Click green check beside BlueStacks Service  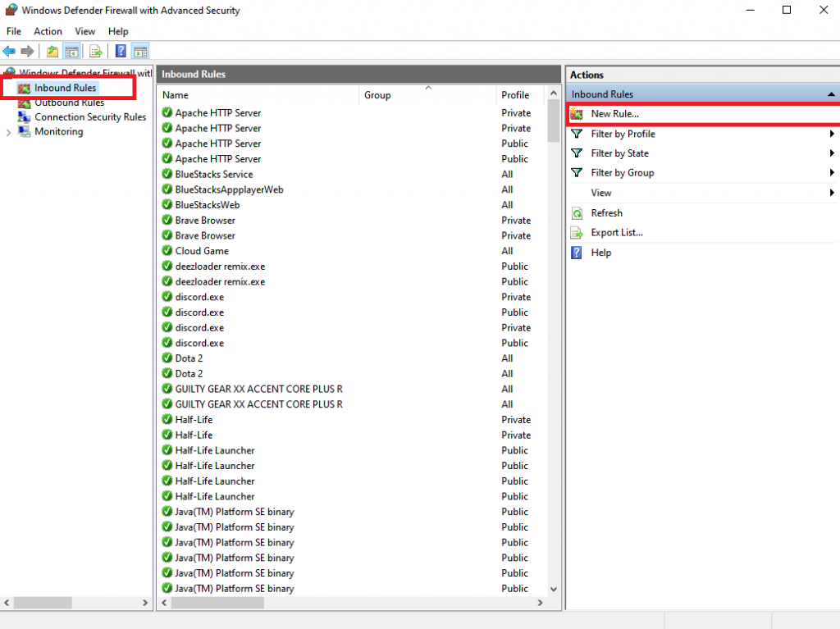pyautogui.click(x=167, y=174)
